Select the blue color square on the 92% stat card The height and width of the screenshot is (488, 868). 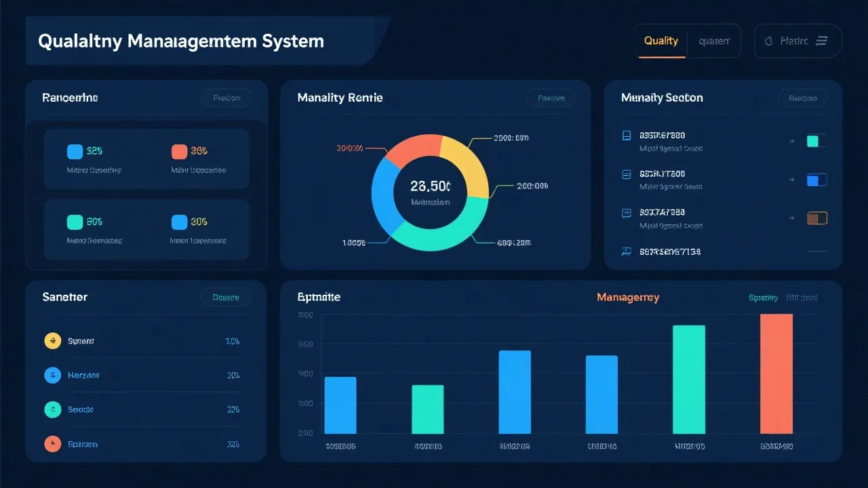pyautogui.click(x=75, y=150)
